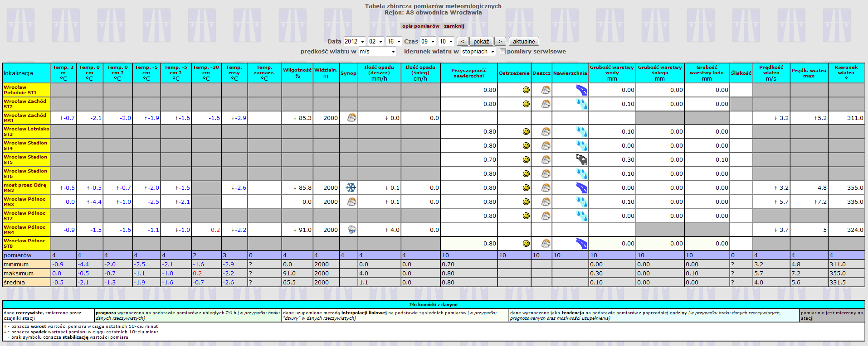
Task: Toggle the pomiary serwisowe checkbox
Action: pyautogui.click(x=502, y=51)
